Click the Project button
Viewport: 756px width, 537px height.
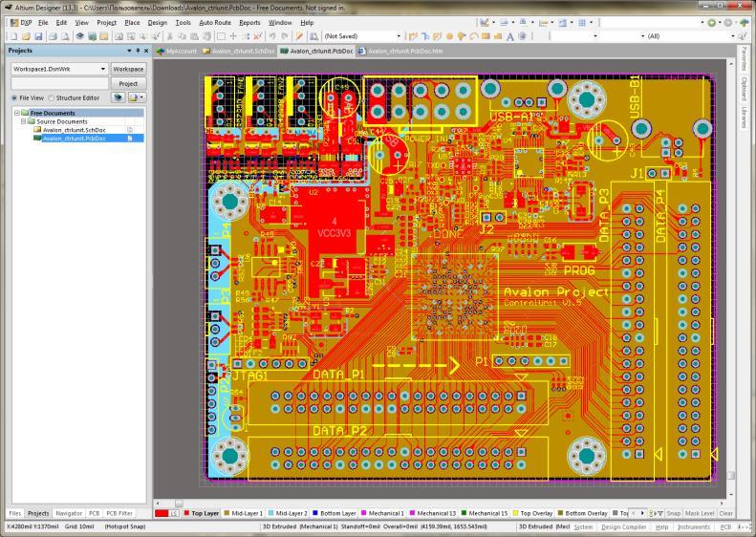tap(128, 83)
